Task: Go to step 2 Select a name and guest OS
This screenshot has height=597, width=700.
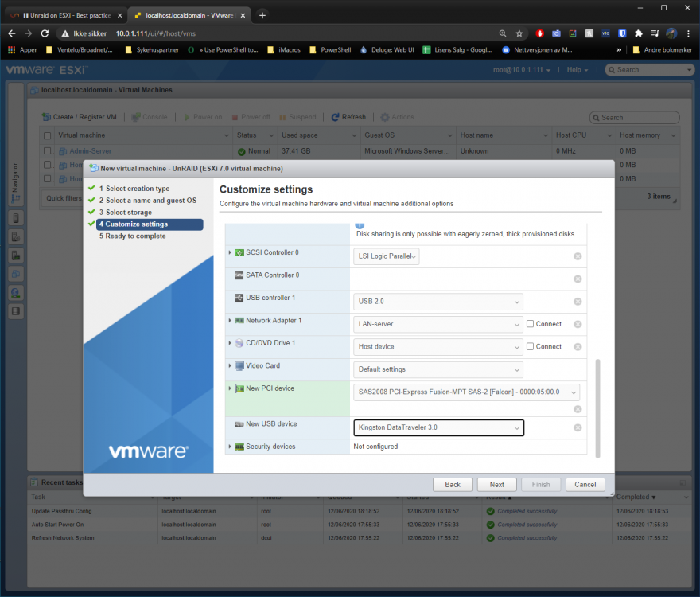Action: 147,201
